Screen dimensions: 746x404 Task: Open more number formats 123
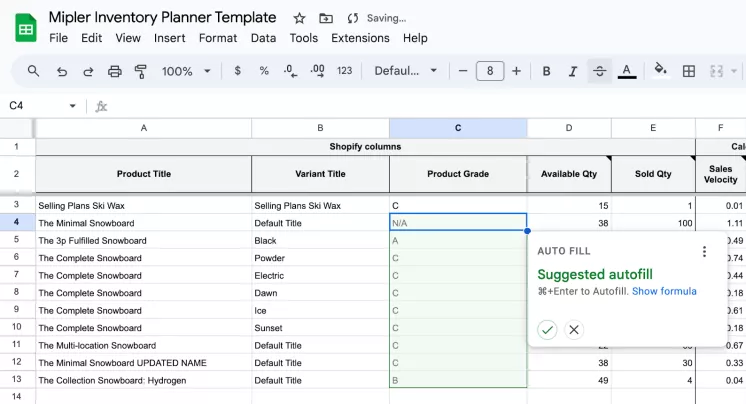pyautogui.click(x=344, y=71)
